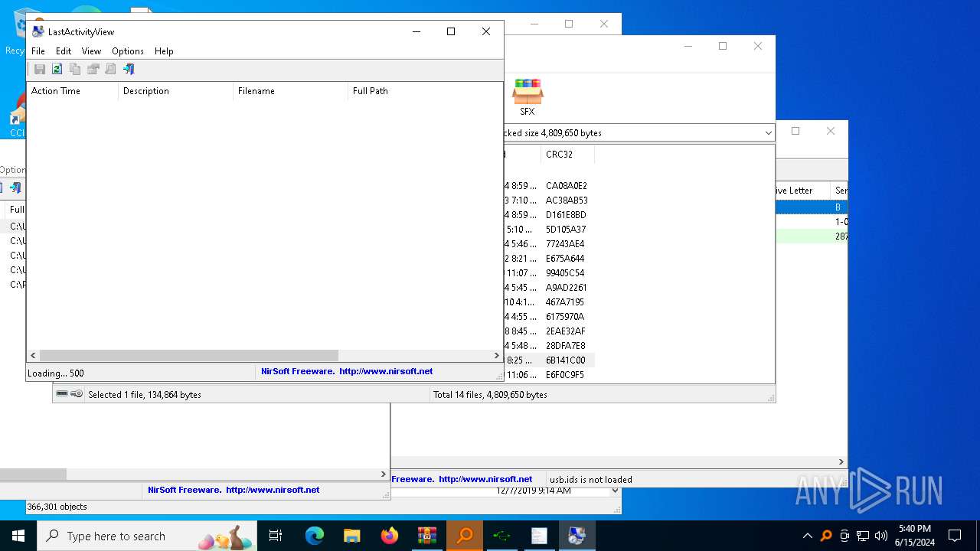This screenshot has width=980, height=551.
Task: Sort by Filename column header
Action: pyautogui.click(x=290, y=91)
